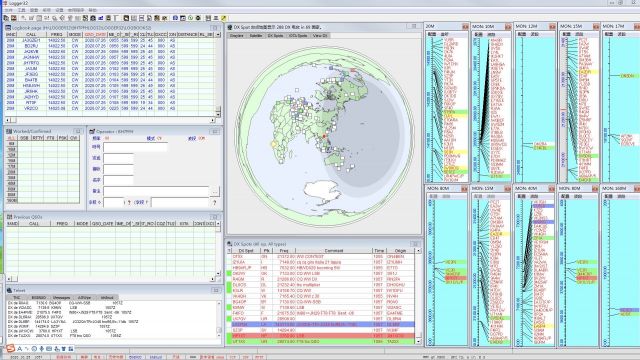
Task: Select the green FT8 tnx QSO spot row
Action: (x=323, y=341)
